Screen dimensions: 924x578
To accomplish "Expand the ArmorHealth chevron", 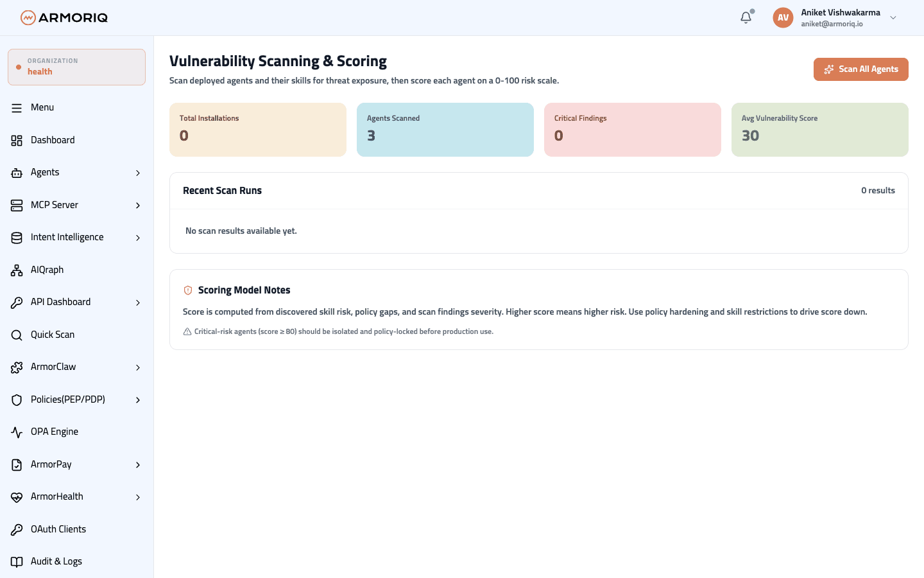I will (x=138, y=497).
